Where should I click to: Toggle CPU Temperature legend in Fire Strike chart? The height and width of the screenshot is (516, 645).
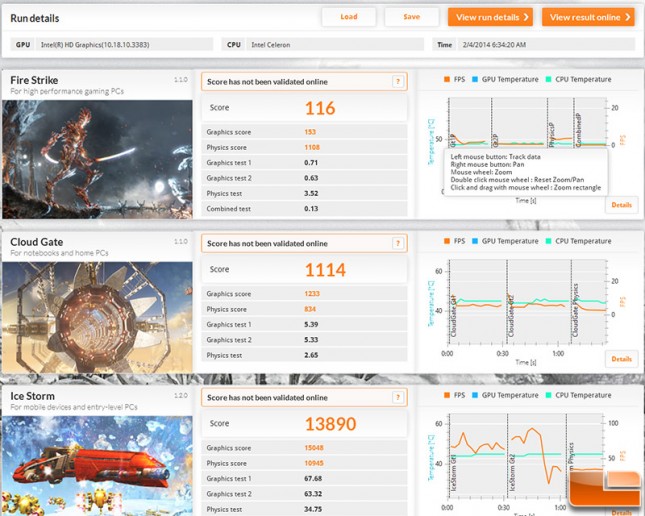578,79
